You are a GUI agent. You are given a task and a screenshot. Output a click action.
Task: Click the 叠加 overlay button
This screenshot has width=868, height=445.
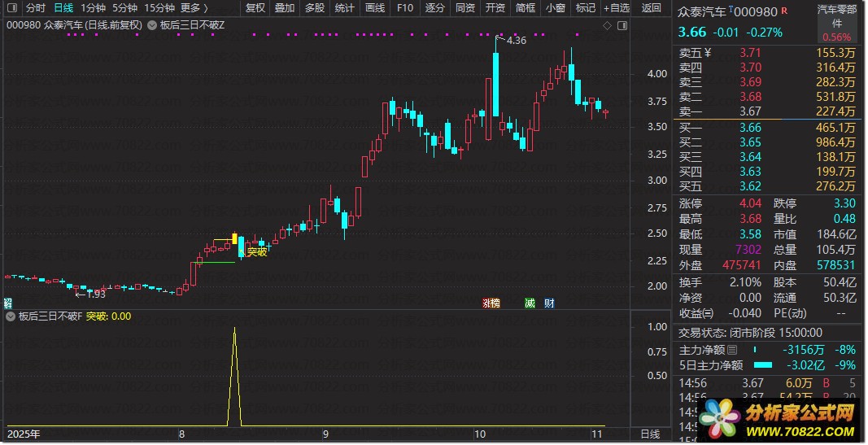pyautogui.click(x=285, y=8)
